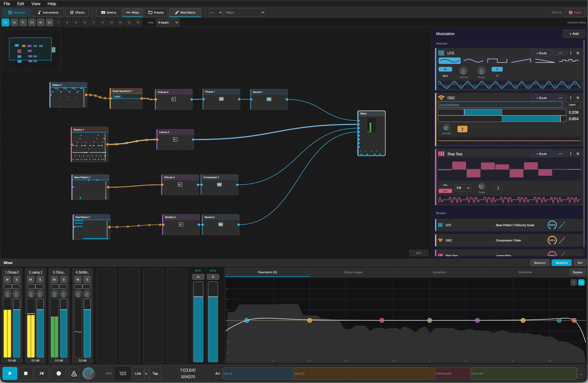Solo the Leeroy 2 mixer channel

(x=40, y=279)
